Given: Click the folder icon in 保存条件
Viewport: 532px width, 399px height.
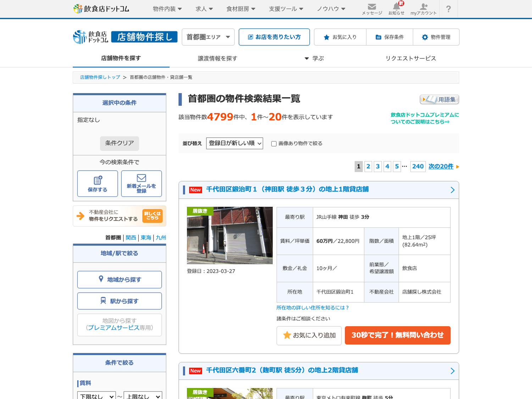Looking at the screenshot, I should click(378, 37).
